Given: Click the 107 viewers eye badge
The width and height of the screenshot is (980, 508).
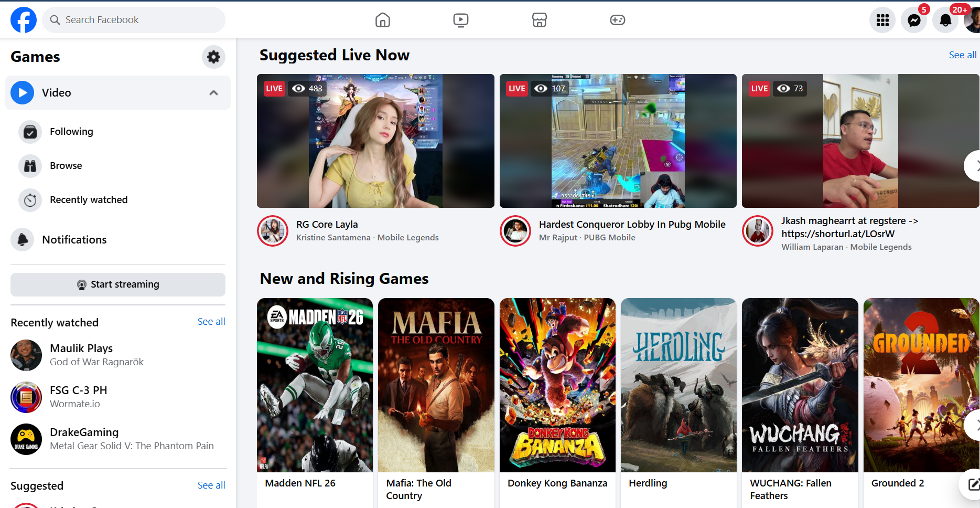Looking at the screenshot, I should [550, 89].
